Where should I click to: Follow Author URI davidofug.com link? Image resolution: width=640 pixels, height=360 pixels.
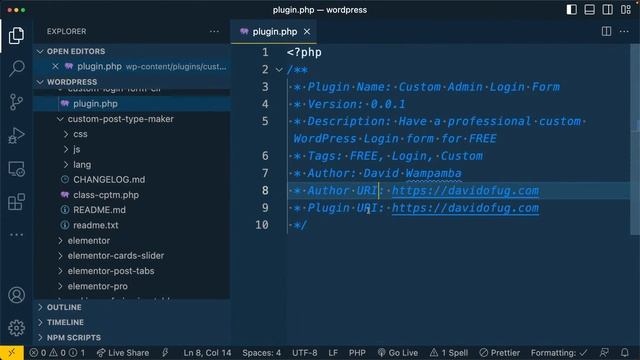pyautogui.click(x=465, y=191)
